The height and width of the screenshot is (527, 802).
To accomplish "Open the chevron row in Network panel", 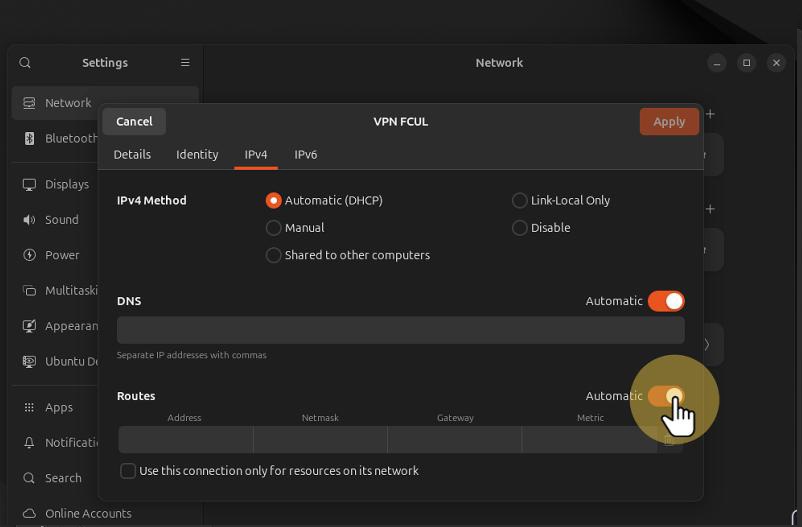I will 708,344.
